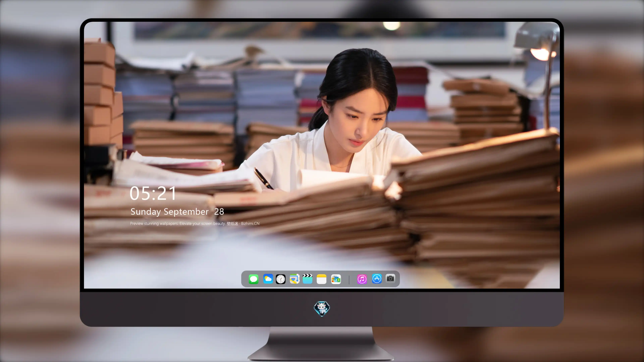Open the photo cards app icon
This screenshot has width=644, height=362.
[336, 279]
